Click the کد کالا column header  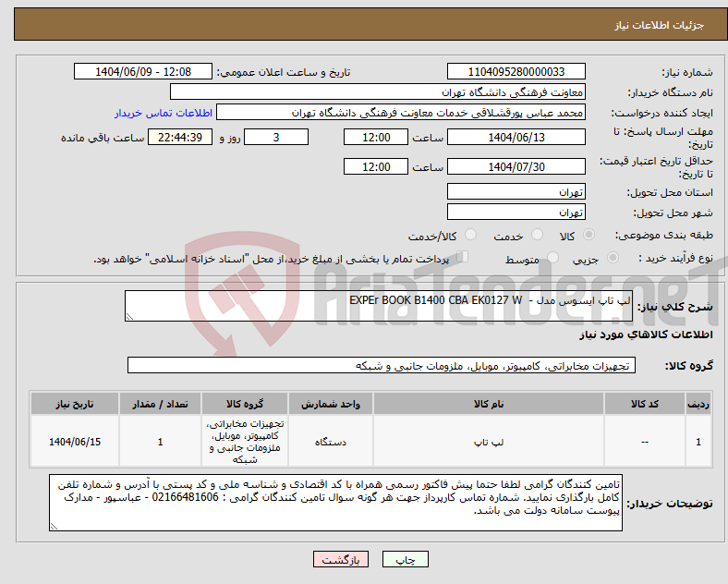click(645, 404)
